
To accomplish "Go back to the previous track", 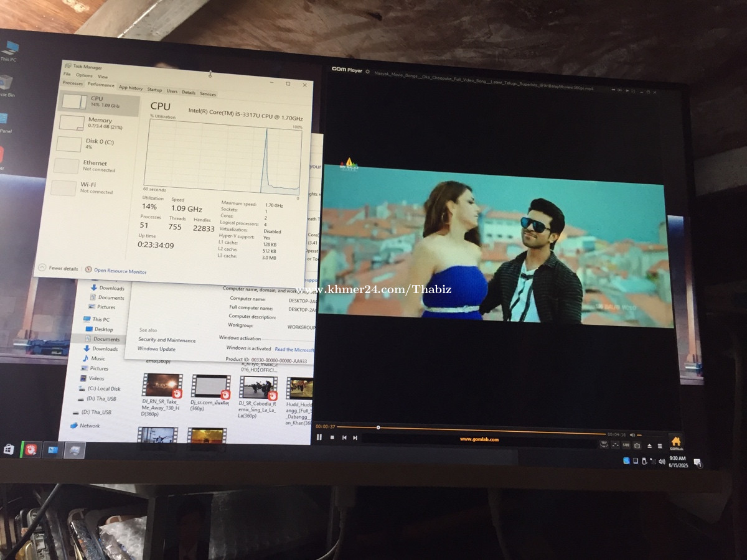I will [344, 438].
